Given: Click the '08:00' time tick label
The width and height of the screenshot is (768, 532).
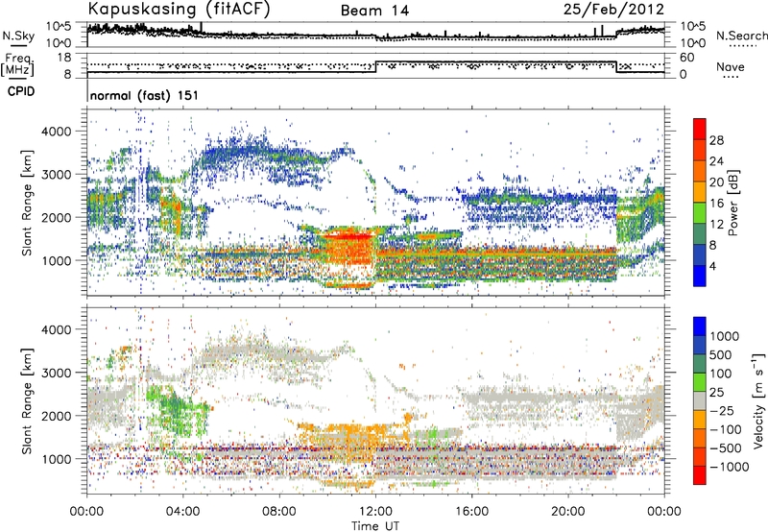Looking at the screenshot, I should pos(279,512).
